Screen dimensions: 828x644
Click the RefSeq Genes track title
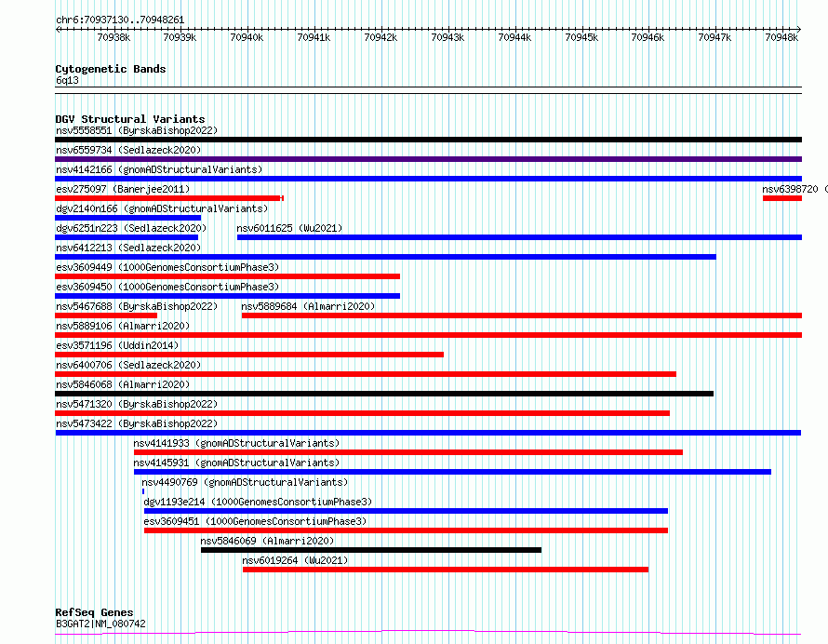(x=94, y=613)
